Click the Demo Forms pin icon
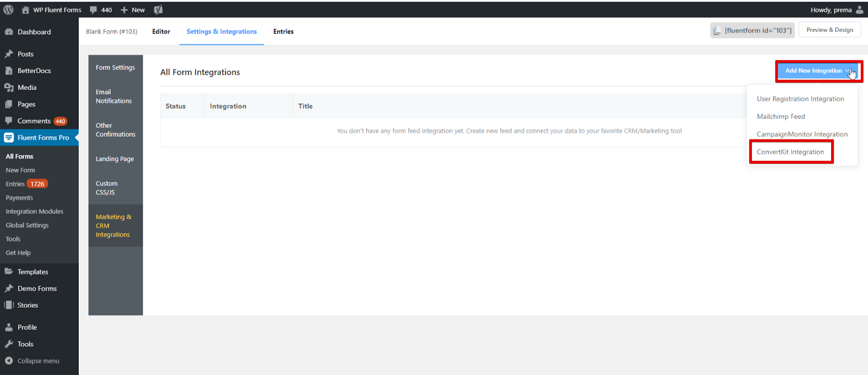868x375 pixels. [x=9, y=289]
